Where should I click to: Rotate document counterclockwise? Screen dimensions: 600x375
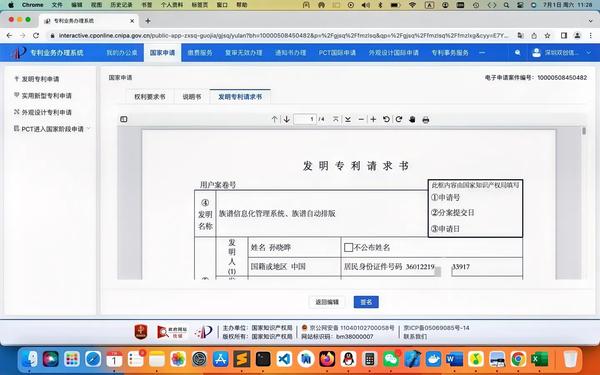tap(386, 119)
